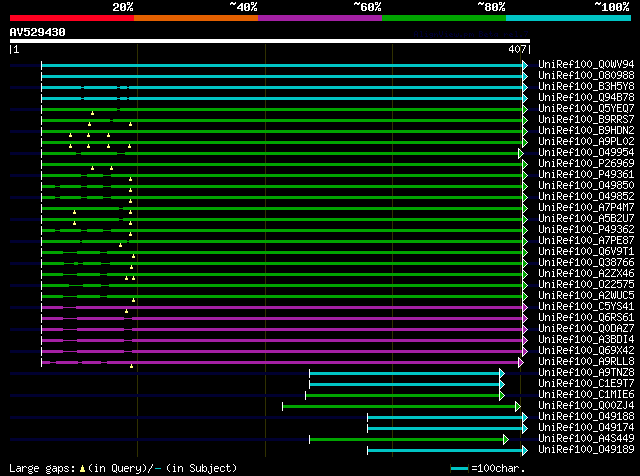Screen dimensions: 640x476
Task: Open the UniRef100_Q5YEQ7 entry
Action: tap(586, 109)
